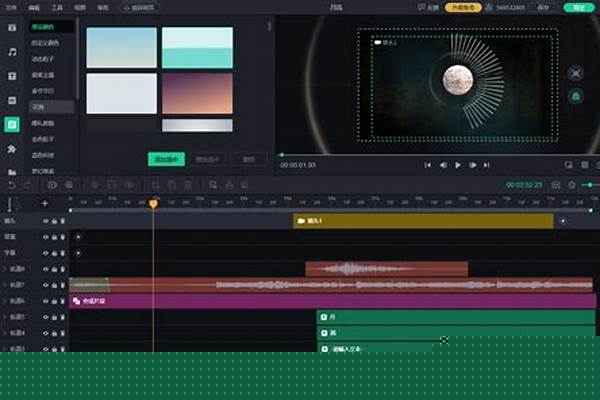Screen dimensions: 600x400
Task: Click the picture icon at preview bar right
Action: point(569,165)
